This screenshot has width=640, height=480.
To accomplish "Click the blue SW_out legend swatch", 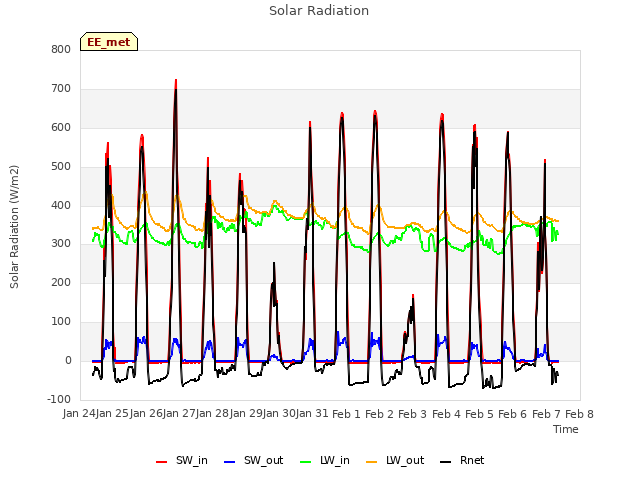I will point(230,462).
